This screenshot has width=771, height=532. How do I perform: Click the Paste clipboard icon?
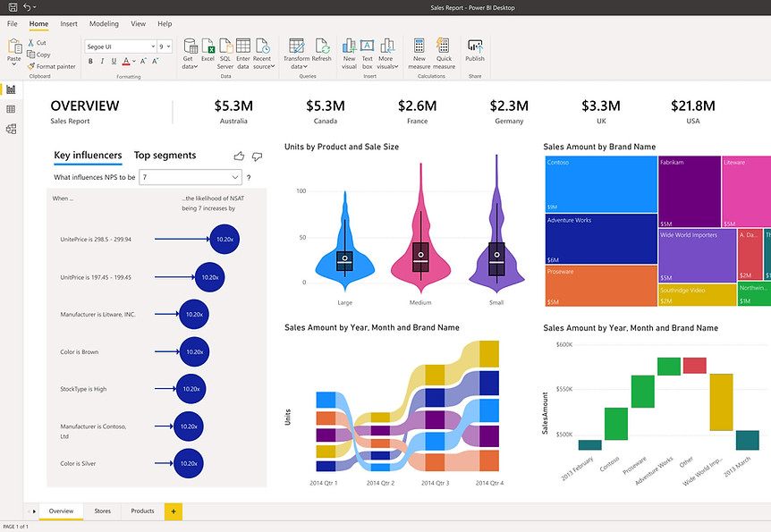[14, 46]
